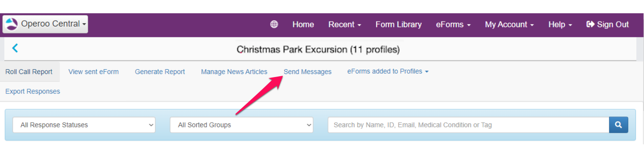
Task: Open the Recent menu
Action: pyautogui.click(x=345, y=25)
